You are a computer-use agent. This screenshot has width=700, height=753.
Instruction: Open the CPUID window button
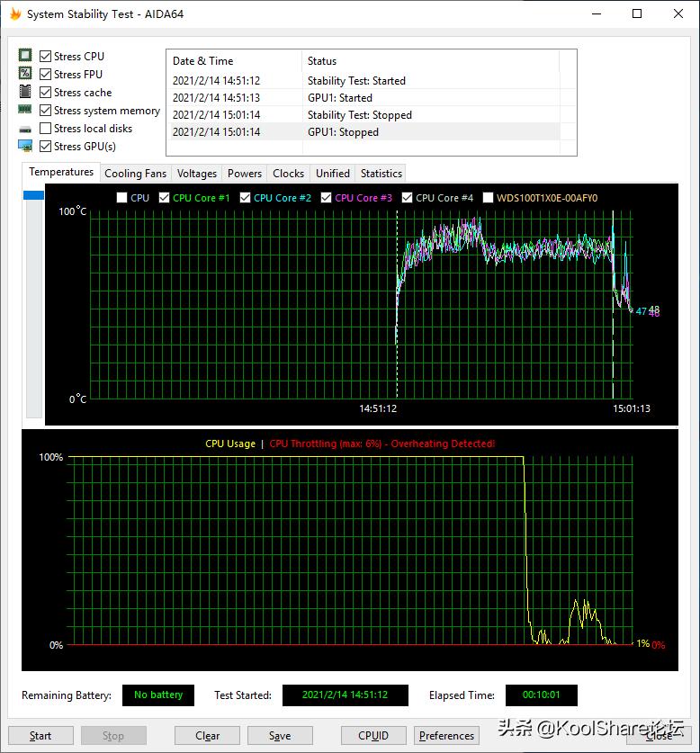[x=372, y=735]
